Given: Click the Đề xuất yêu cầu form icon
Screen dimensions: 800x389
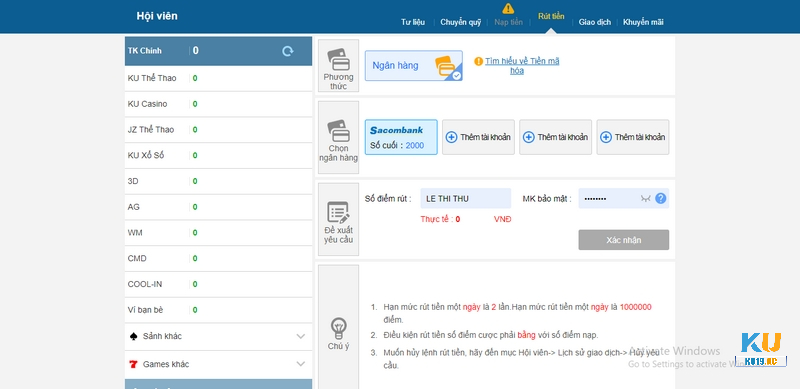Looking at the screenshot, I should click(x=338, y=212).
